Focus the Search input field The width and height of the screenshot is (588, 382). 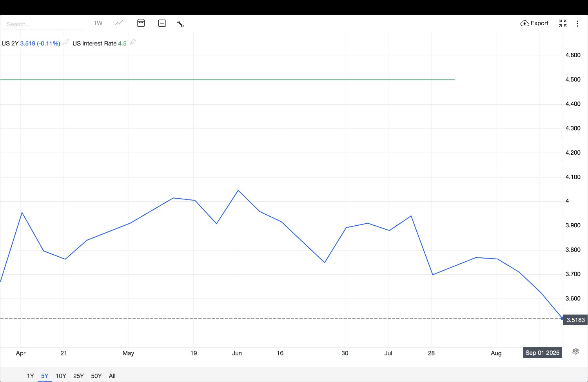click(x=43, y=24)
